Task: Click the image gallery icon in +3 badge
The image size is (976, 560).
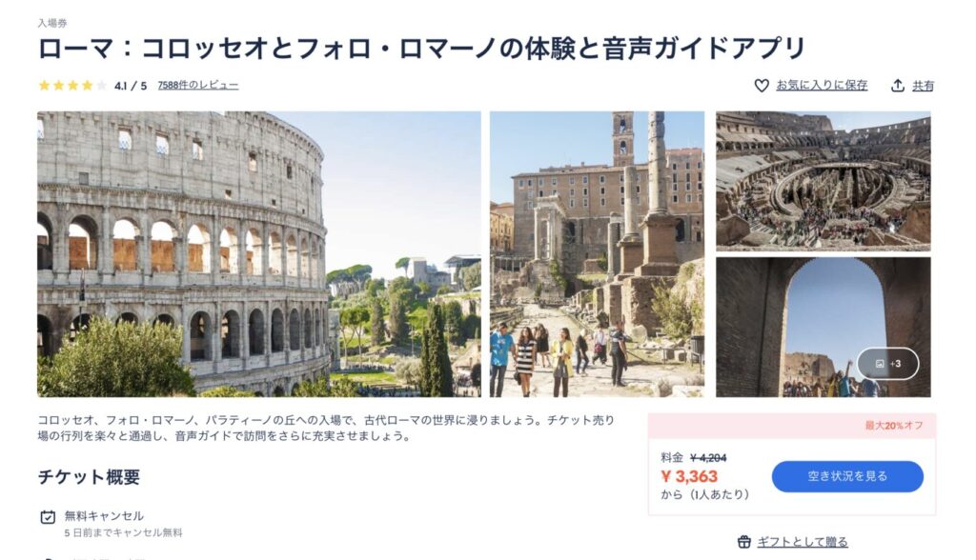Action: click(x=880, y=364)
